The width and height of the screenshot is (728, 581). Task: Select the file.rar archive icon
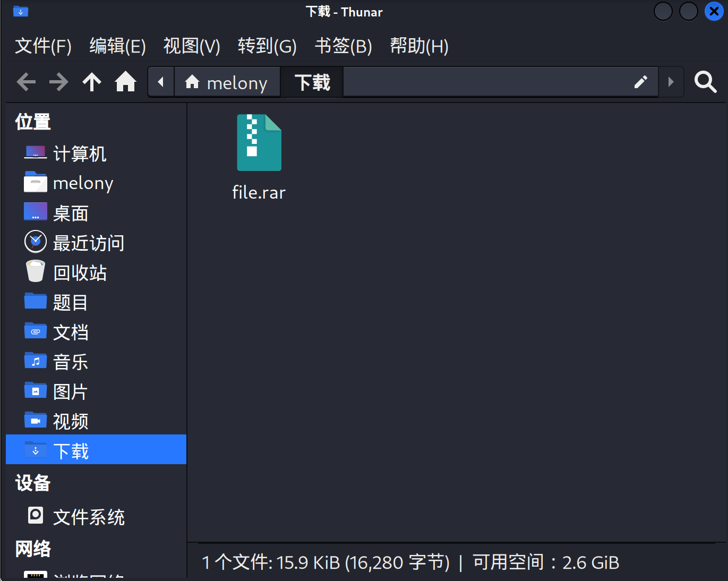click(x=259, y=143)
